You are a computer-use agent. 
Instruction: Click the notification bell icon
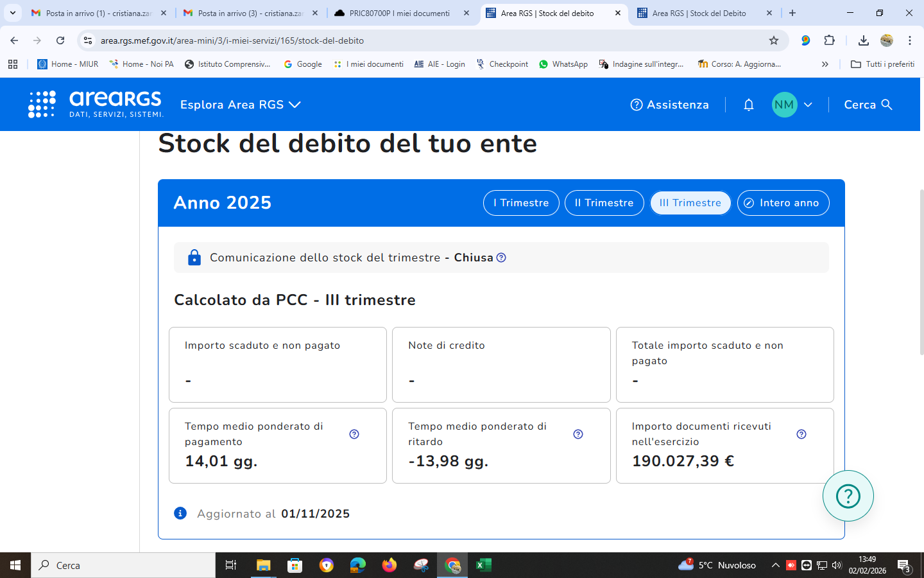[748, 105]
